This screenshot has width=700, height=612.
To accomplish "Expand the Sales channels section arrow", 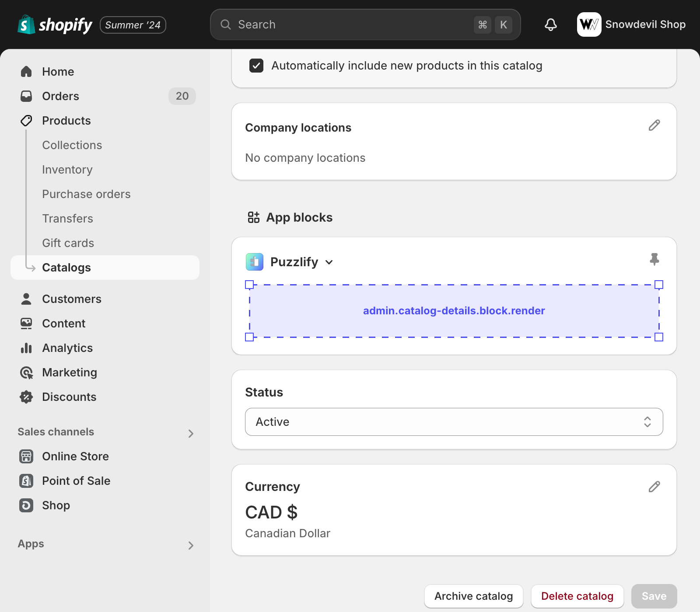I will click(x=191, y=433).
